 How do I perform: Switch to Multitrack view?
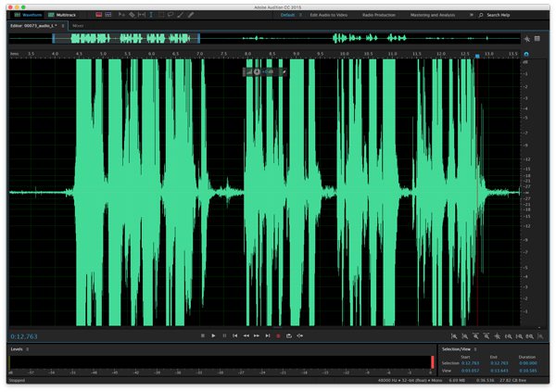tap(65, 15)
